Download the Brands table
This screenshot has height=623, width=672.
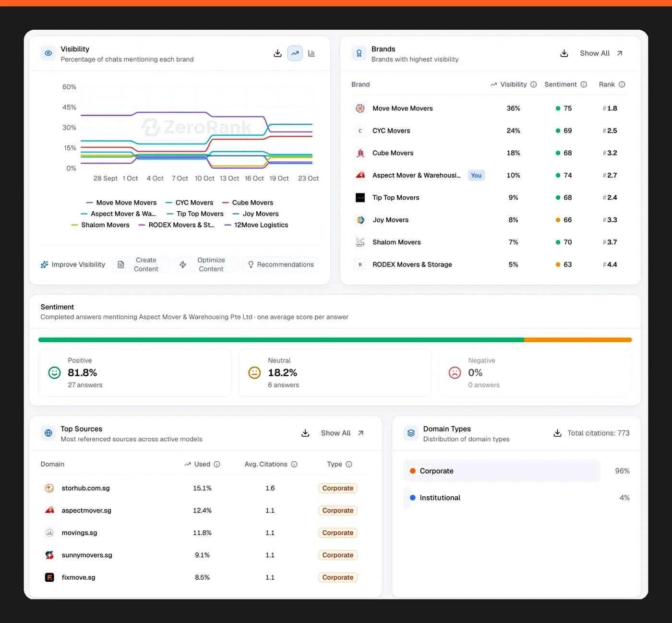(564, 53)
